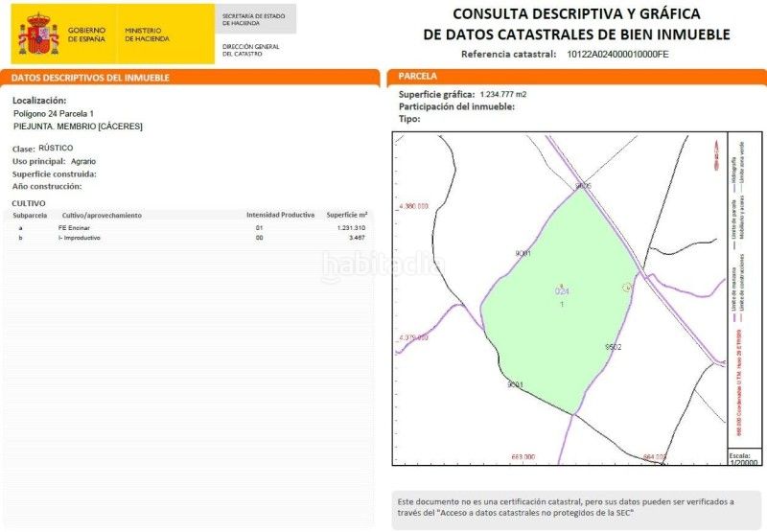Viewport: 767px width, 532px height.
Task: Click the 'DATOS DESCRIPTIVOS DEL INMUEBLE' header
Action: coord(90,78)
